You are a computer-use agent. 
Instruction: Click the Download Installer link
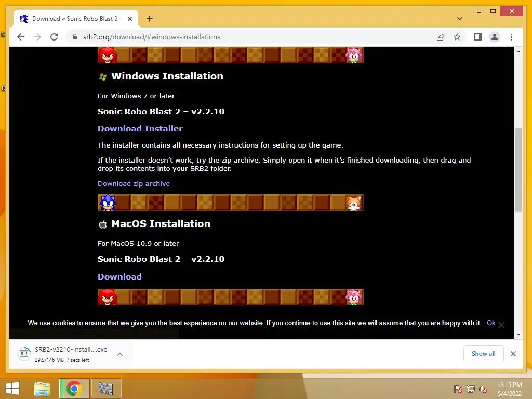pyautogui.click(x=140, y=129)
